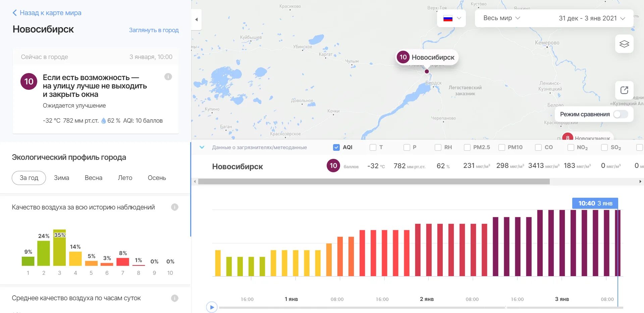Click the Kemerovo city label on the map
The image size is (644, 313).
(547, 43)
